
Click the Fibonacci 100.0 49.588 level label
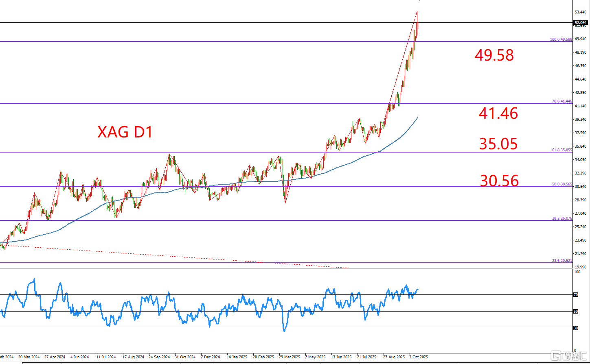(x=561, y=39)
